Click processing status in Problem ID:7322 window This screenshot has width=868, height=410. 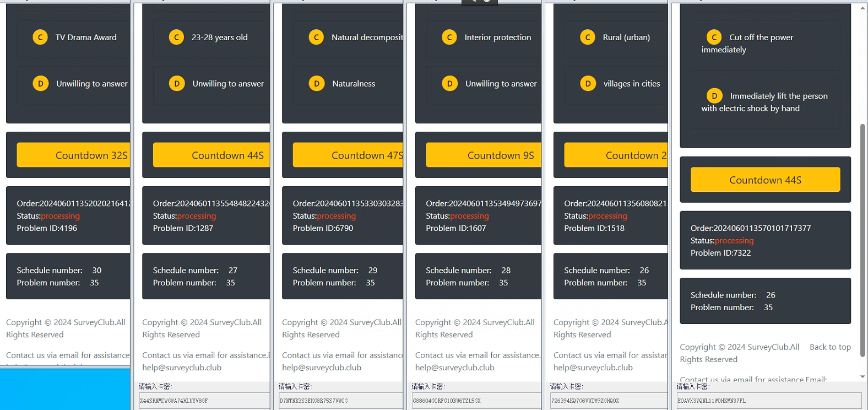[734, 241]
